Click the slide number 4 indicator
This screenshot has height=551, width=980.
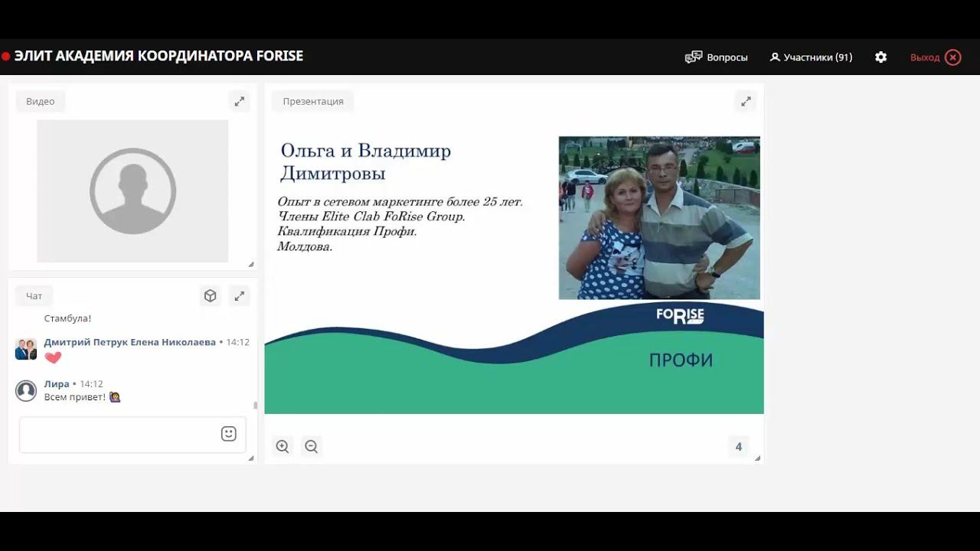[x=739, y=447]
